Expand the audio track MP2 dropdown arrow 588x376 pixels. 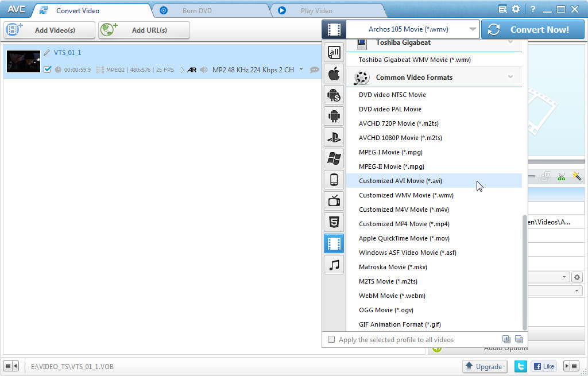[301, 69]
